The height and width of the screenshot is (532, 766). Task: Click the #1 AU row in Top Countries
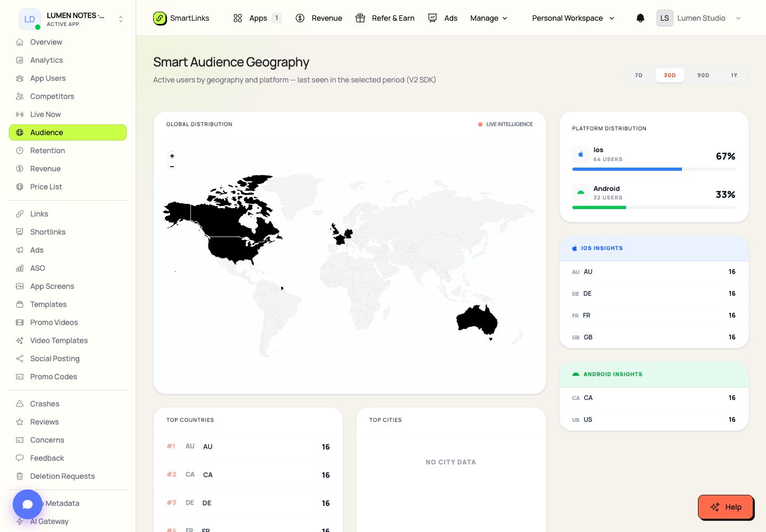(x=248, y=447)
